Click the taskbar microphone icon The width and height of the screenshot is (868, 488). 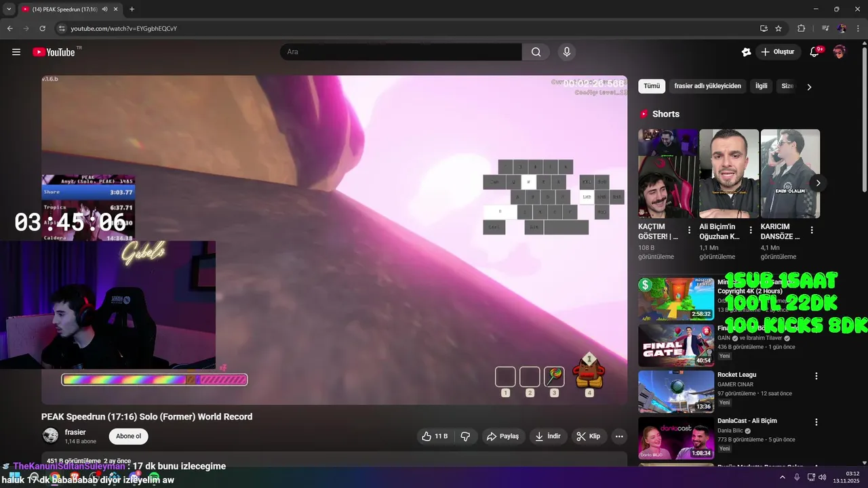point(797,477)
